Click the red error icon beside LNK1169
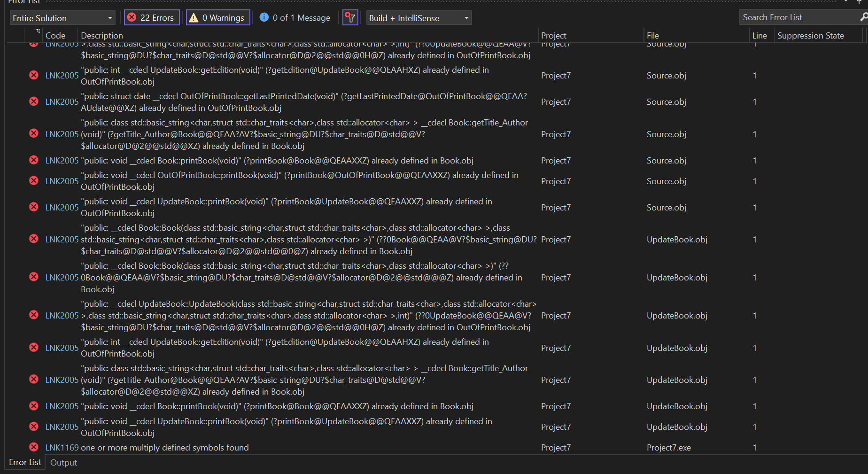 tap(33, 447)
